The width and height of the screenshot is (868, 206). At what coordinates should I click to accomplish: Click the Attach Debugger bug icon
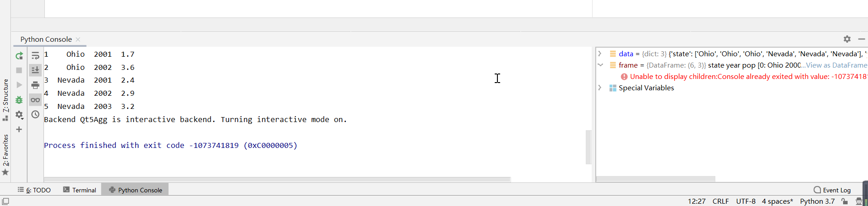[19, 100]
